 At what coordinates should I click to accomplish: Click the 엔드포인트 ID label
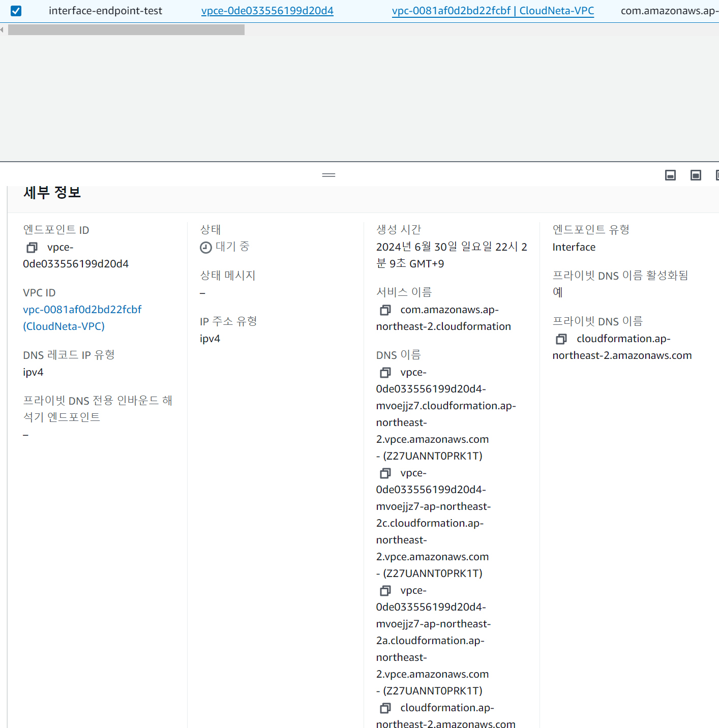pos(56,230)
